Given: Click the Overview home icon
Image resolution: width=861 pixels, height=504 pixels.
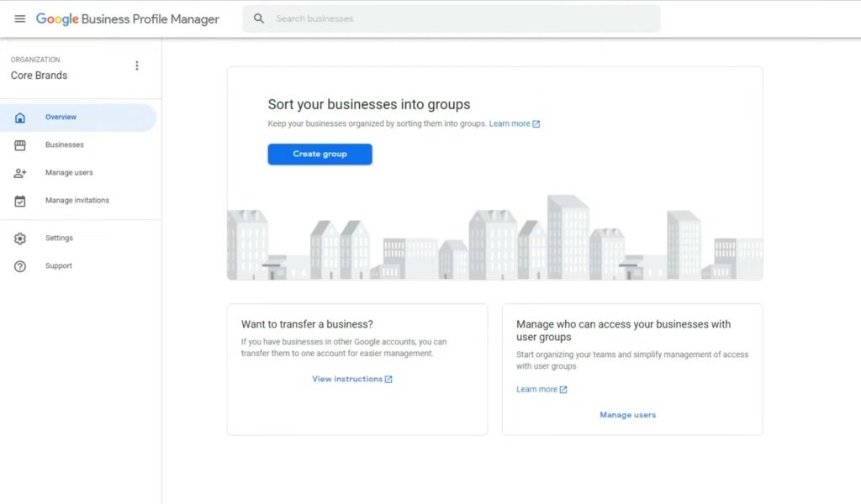Looking at the screenshot, I should tap(20, 118).
